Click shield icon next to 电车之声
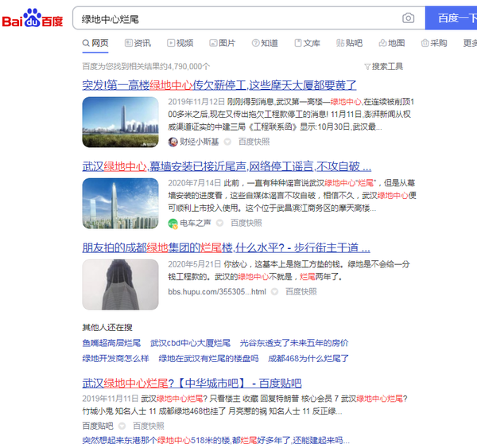The image size is (477, 448). pos(219,224)
